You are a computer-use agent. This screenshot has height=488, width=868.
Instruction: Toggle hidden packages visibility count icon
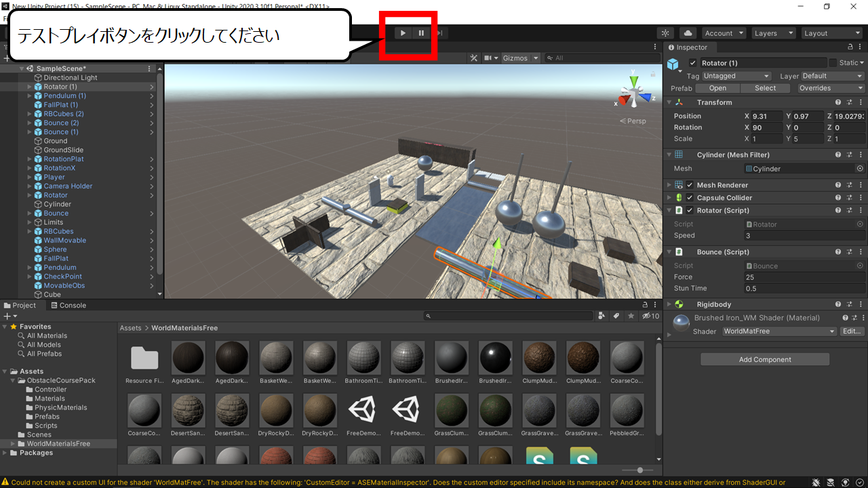[x=650, y=316]
